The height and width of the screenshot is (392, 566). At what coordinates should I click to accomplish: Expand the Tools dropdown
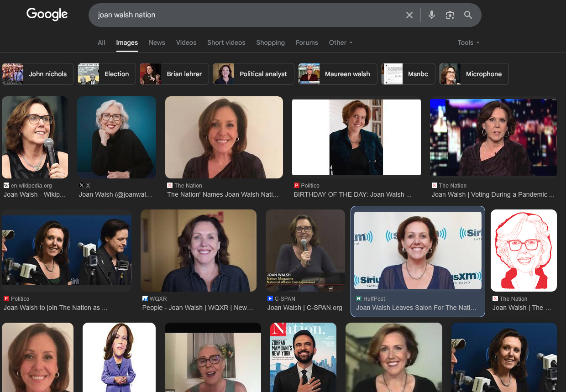tap(469, 42)
